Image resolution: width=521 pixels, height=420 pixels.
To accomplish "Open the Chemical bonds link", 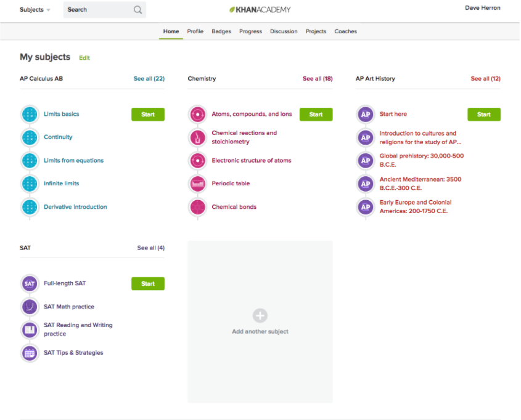I will coord(234,207).
